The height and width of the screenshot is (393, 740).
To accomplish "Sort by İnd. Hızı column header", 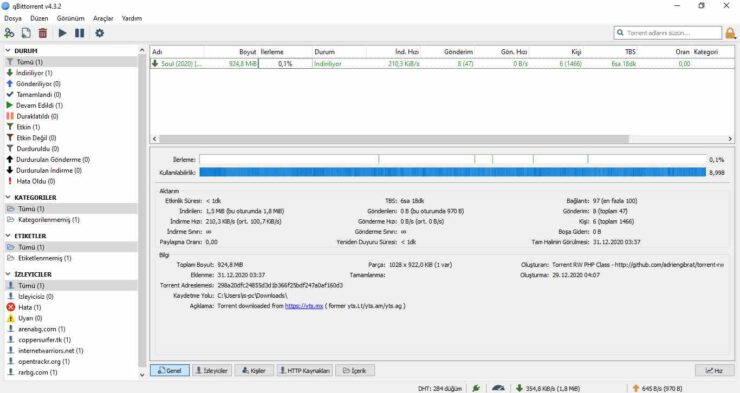I will pyautogui.click(x=393, y=52).
